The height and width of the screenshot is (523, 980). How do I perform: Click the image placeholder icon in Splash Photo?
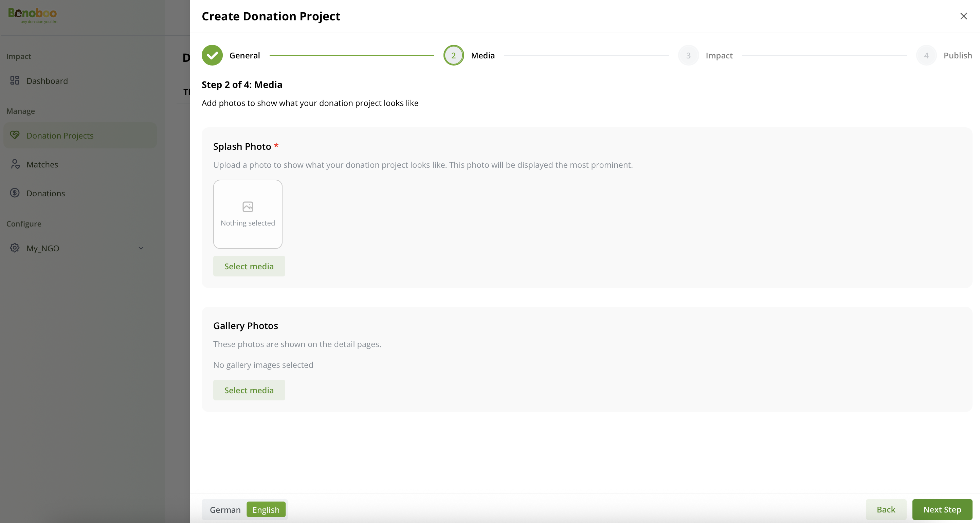pos(248,206)
